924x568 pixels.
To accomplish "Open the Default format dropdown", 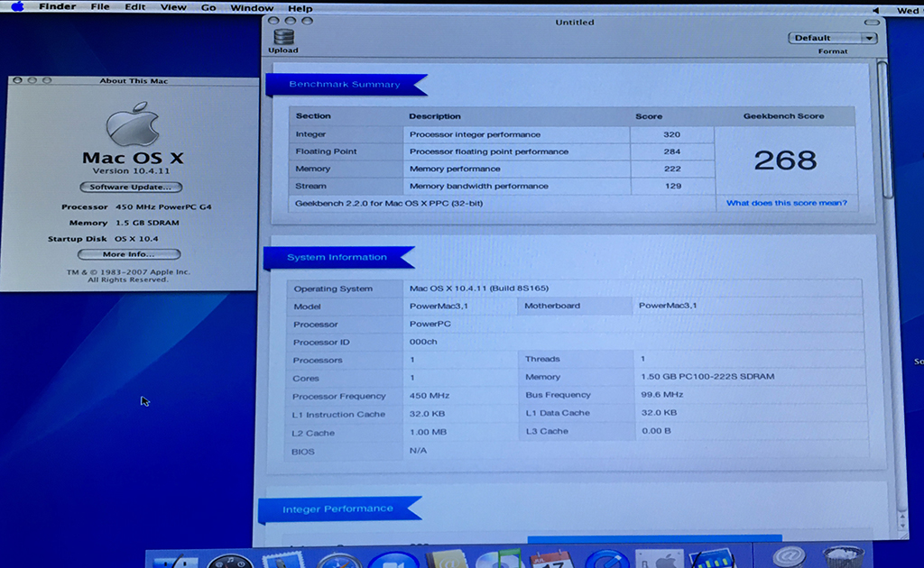I will coord(832,38).
